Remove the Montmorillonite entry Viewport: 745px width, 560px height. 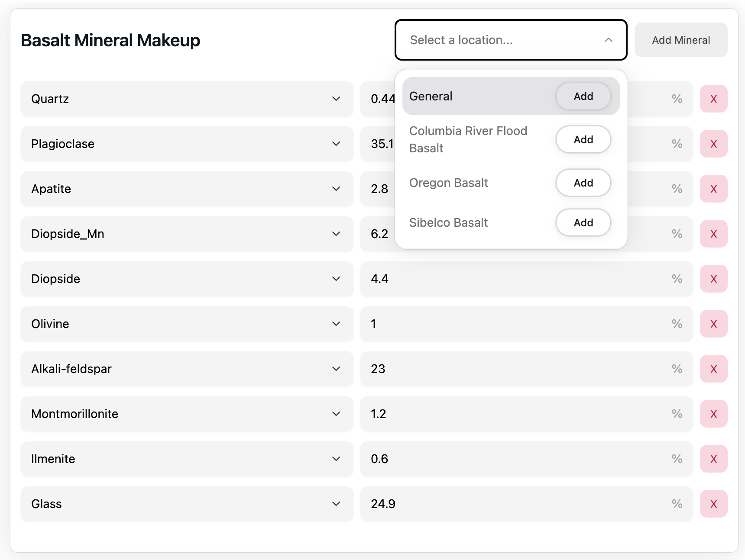pyautogui.click(x=713, y=414)
